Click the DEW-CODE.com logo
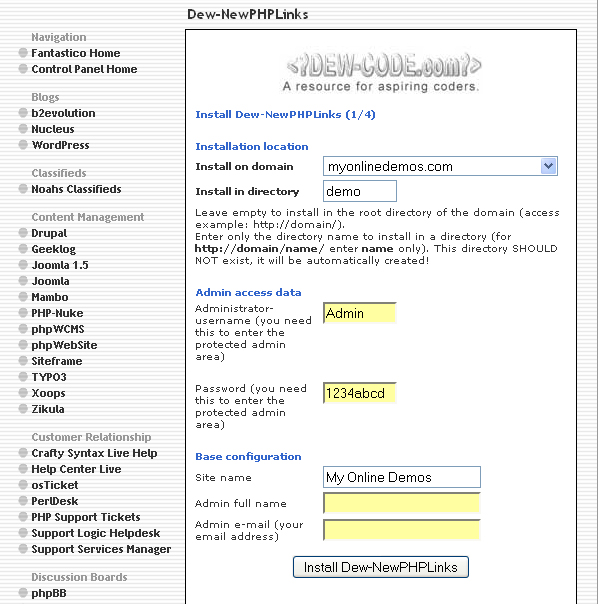This screenshot has height=604, width=598. (381, 72)
